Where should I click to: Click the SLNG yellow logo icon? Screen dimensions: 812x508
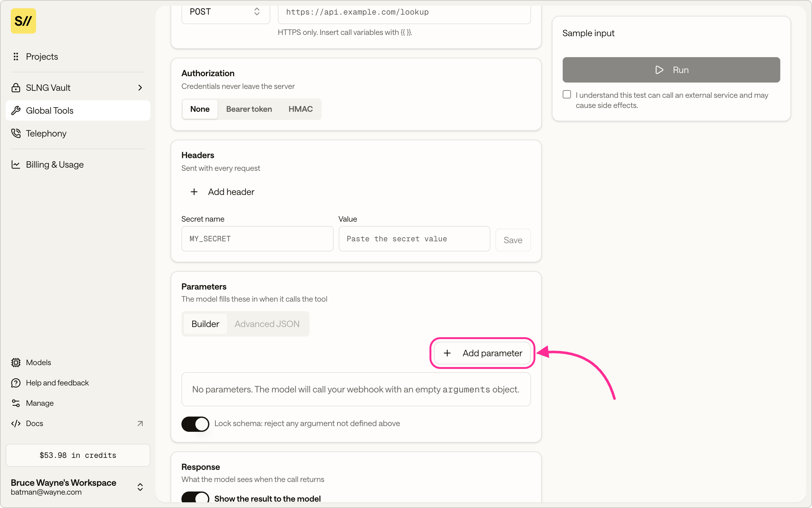pos(23,21)
